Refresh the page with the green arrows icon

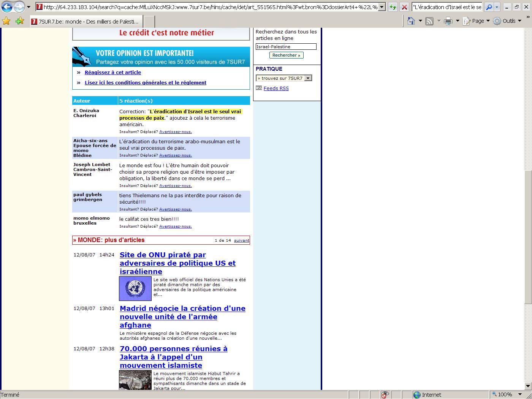click(x=393, y=7)
